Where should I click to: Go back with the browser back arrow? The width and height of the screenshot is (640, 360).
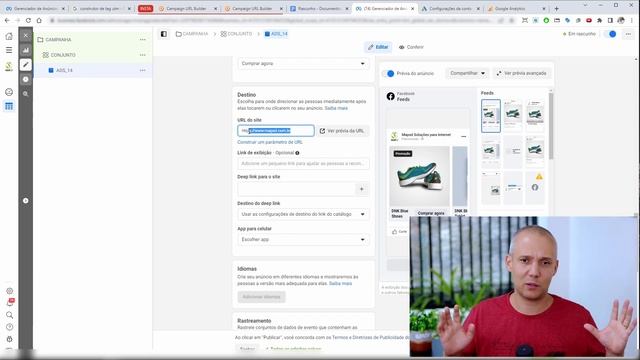(7, 20)
